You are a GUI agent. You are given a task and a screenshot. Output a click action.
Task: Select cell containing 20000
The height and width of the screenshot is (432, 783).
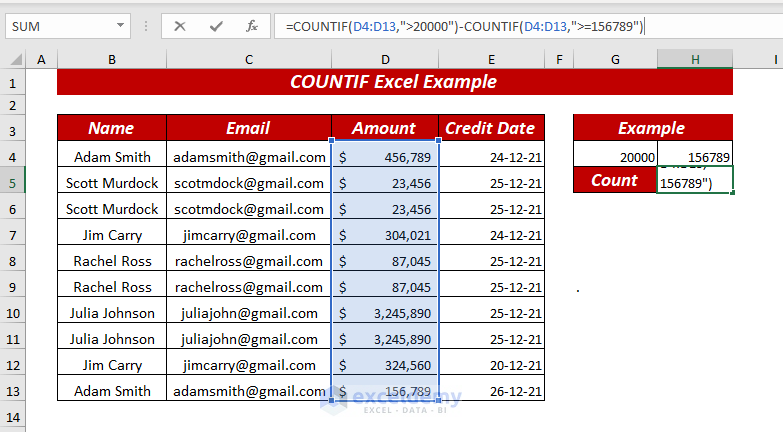pyautogui.click(x=615, y=154)
